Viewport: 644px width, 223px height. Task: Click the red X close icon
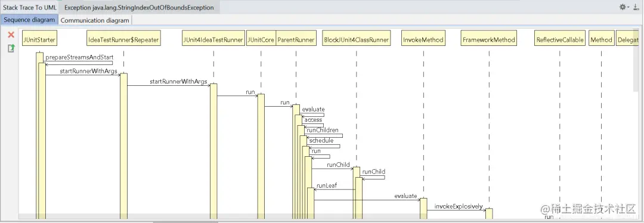click(11, 35)
